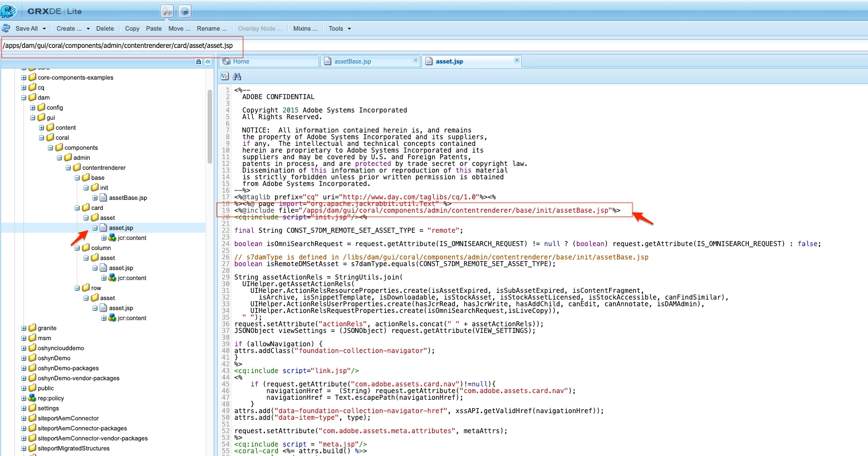Expand the granite folder node
The height and width of the screenshot is (456, 868).
pyautogui.click(x=24, y=328)
